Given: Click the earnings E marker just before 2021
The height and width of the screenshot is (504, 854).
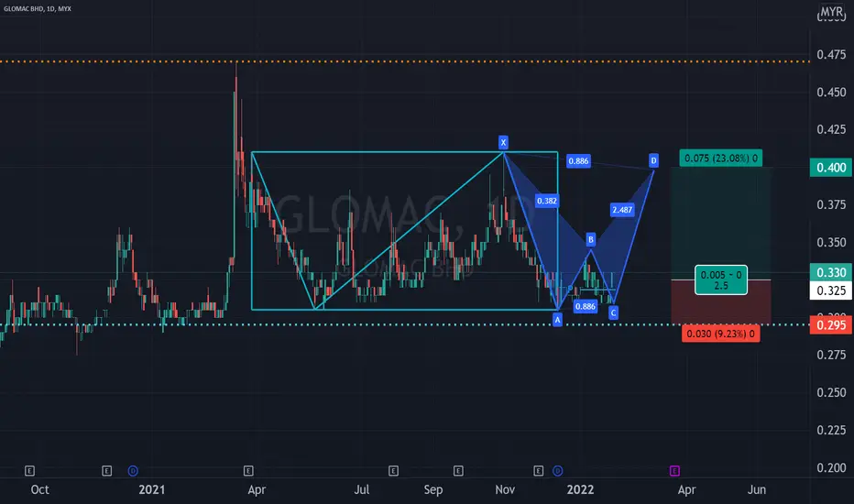Looking at the screenshot, I should (106, 471).
